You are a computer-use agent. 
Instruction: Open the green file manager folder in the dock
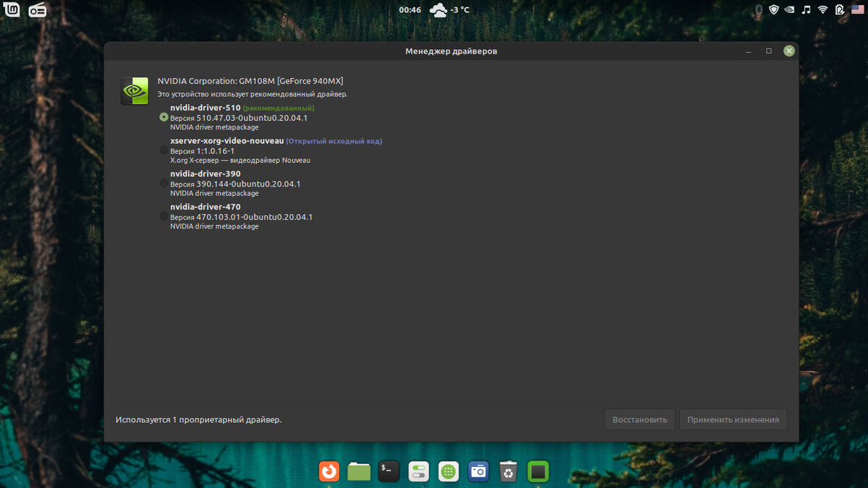pos(359,471)
